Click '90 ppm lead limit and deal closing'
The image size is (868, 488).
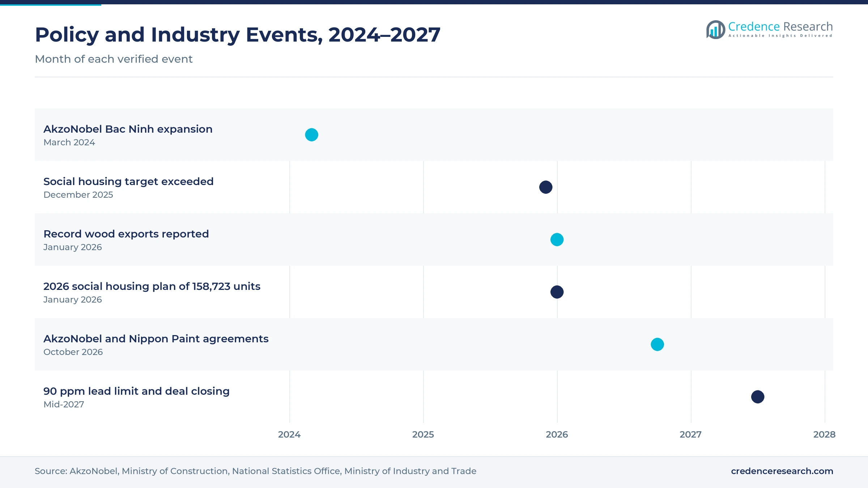pos(136,391)
